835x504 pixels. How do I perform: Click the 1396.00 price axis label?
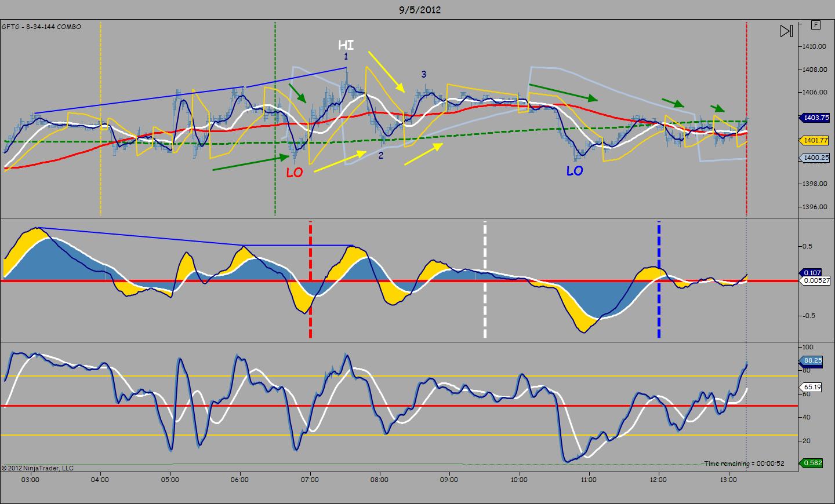pyautogui.click(x=815, y=207)
